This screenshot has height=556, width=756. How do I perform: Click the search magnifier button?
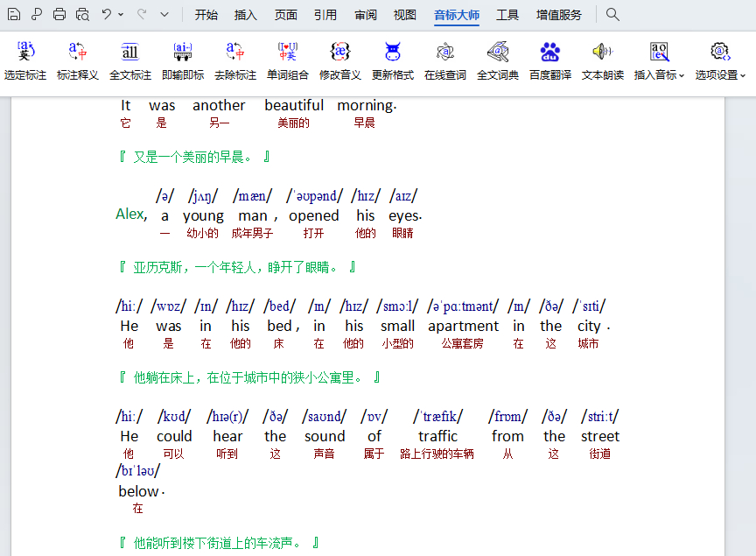point(612,15)
